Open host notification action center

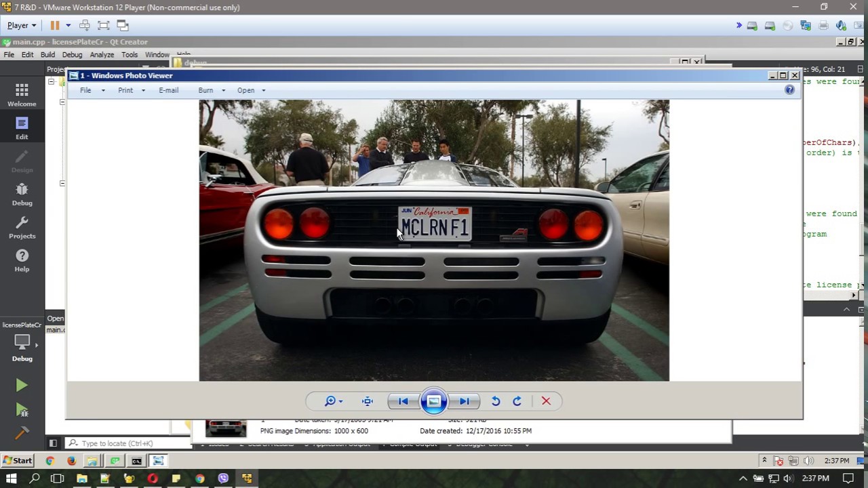(x=848, y=479)
